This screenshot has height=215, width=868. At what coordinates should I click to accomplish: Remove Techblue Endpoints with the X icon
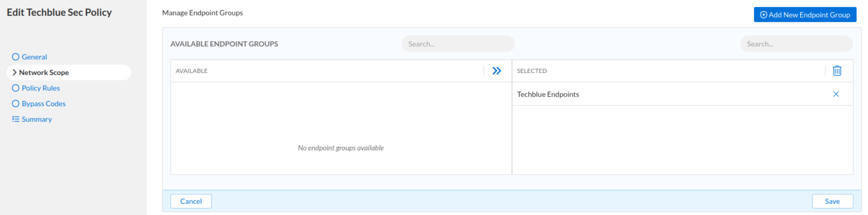click(x=836, y=94)
